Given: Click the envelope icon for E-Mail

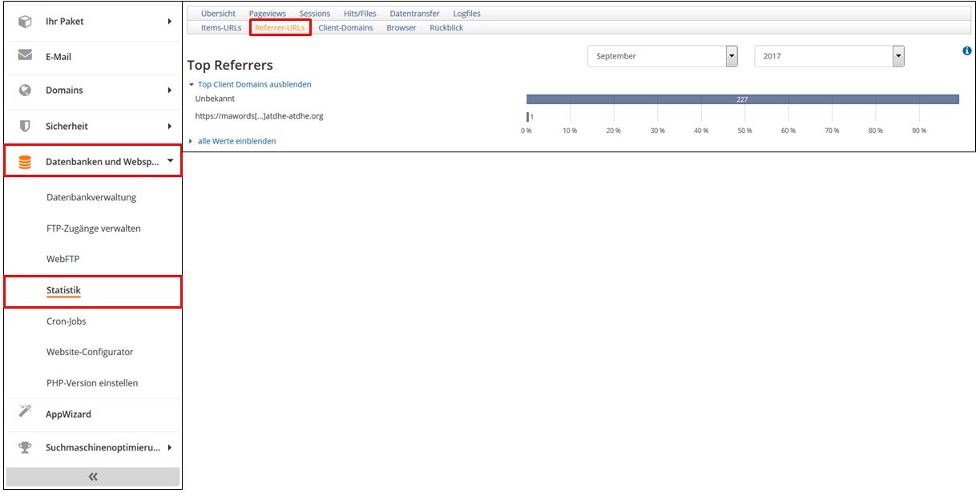Looking at the screenshot, I should tap(25, 56).
